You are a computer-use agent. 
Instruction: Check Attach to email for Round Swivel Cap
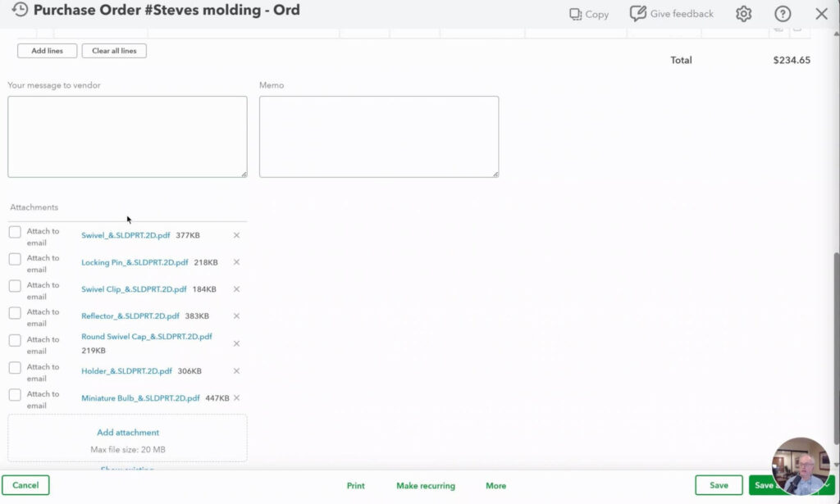[x=15, y=340]
